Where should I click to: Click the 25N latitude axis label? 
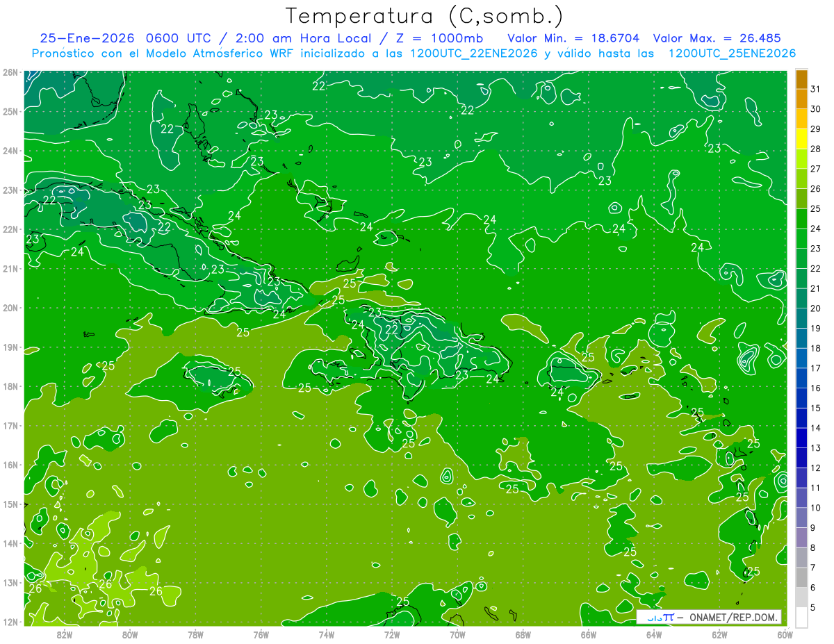(10, 111)
